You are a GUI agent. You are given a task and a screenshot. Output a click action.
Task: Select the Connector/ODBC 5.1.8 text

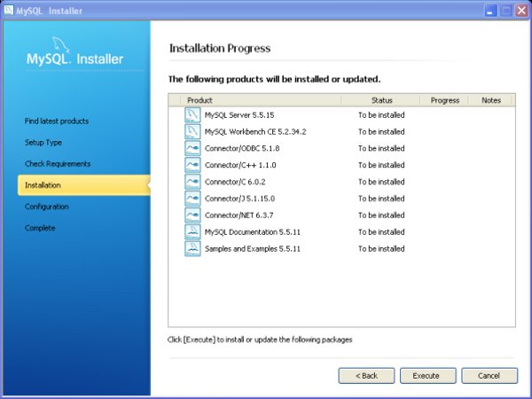[x=242, y=148]
